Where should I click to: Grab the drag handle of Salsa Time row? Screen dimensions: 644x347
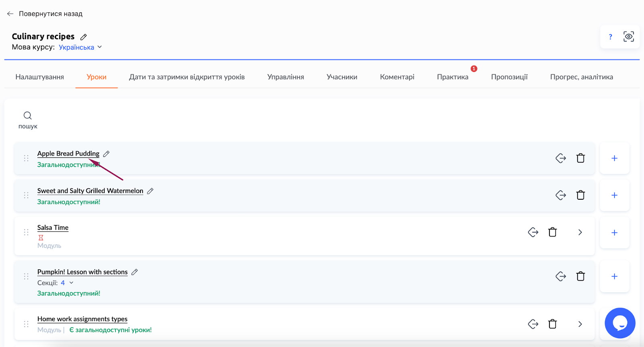[x=26, y=232]
